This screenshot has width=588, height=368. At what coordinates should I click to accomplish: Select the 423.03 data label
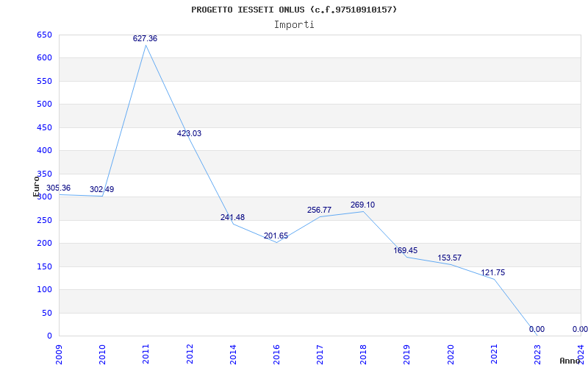pos(189,133)
